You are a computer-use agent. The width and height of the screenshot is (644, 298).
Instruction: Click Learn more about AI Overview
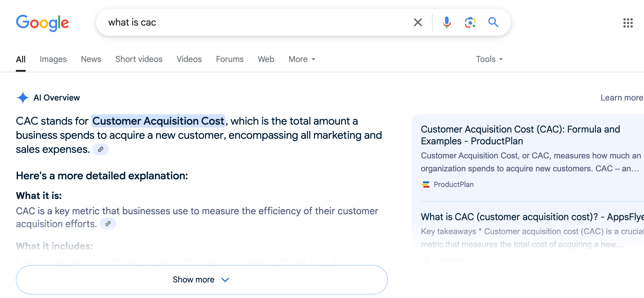[621, 98]
